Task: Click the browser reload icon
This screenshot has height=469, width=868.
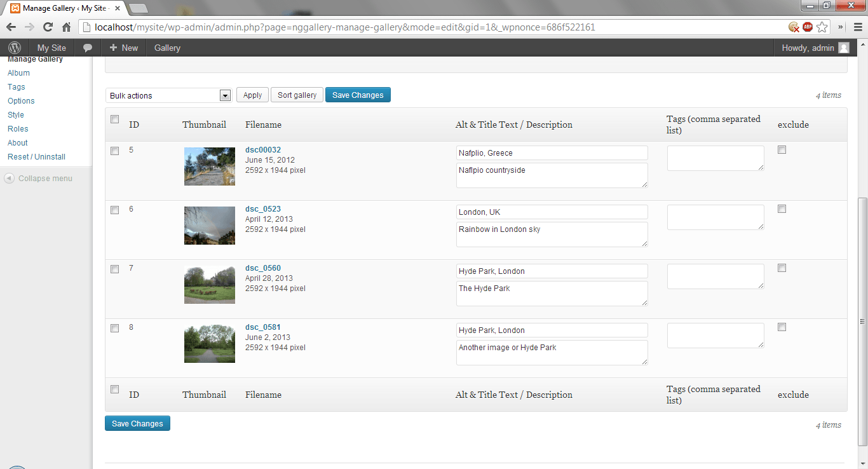Action: (x=48, y=27)
